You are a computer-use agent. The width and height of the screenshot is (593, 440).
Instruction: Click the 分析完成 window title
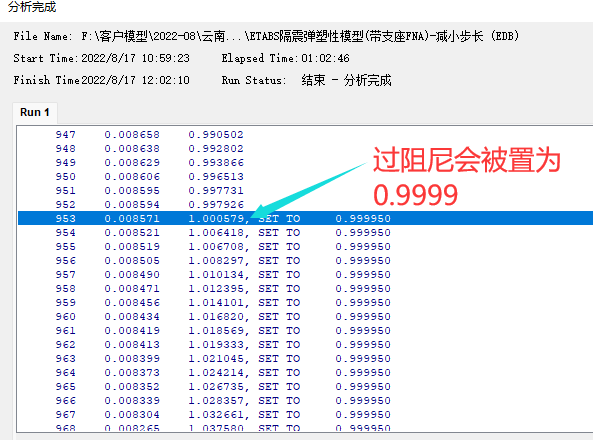point(32,6)
